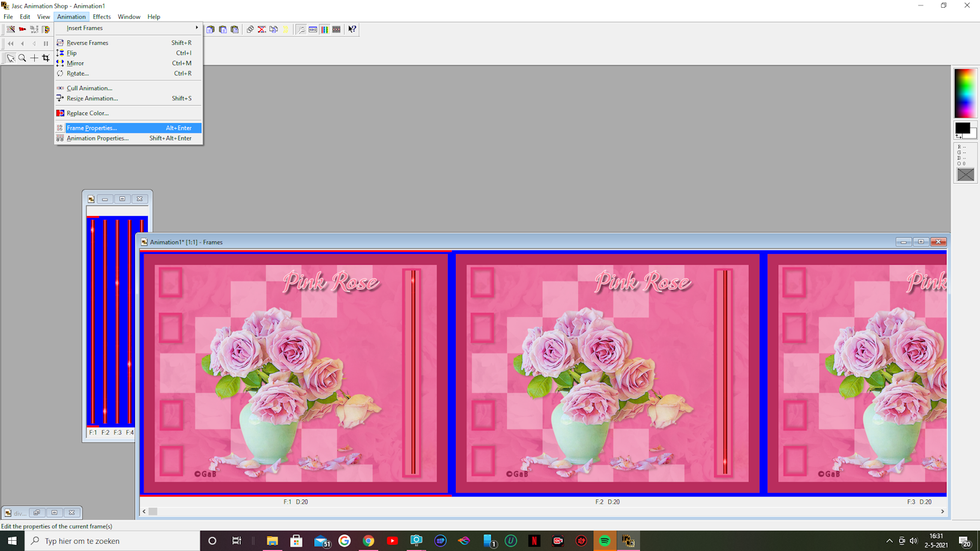The image size is (980, 551).
Task: Select the Zoom magnifier tool
Action: click(x=22, y=58)
